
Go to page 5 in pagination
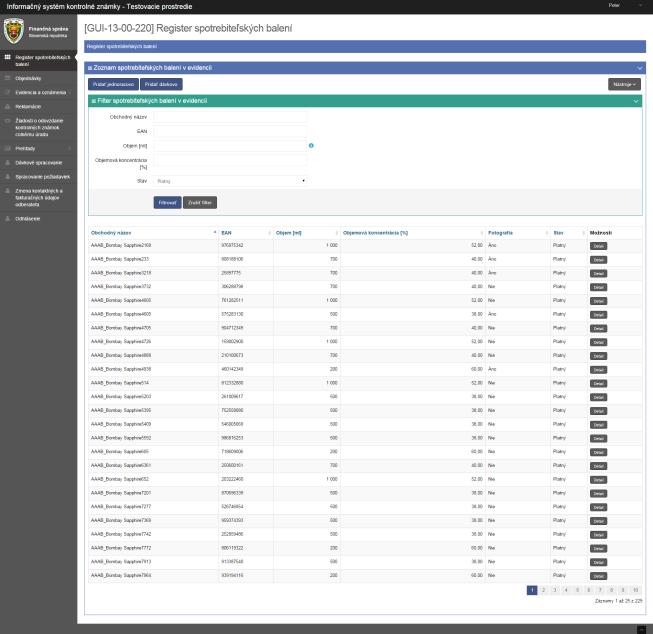click(577, 590)
